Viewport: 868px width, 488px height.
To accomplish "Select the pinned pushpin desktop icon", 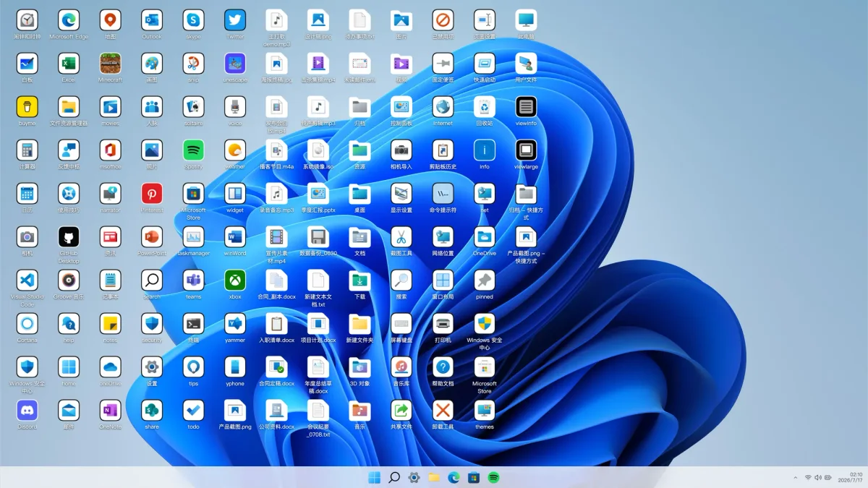I will click(485, 281).
